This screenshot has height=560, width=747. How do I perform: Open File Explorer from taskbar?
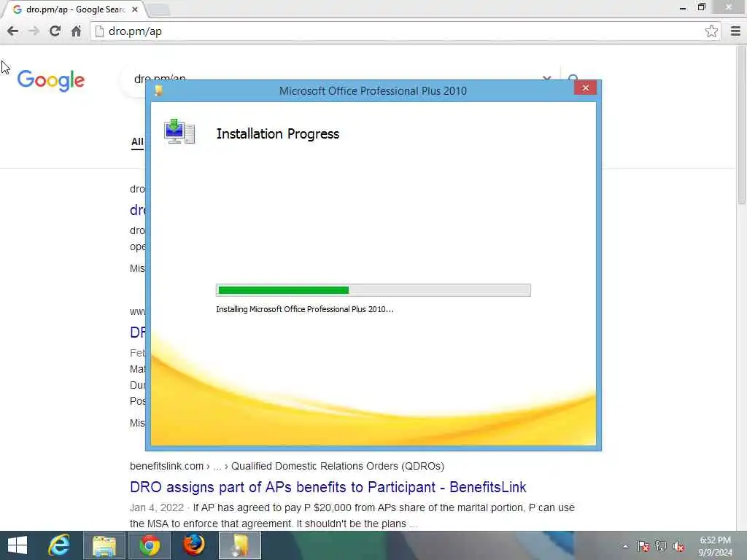[x=104, y=545]
